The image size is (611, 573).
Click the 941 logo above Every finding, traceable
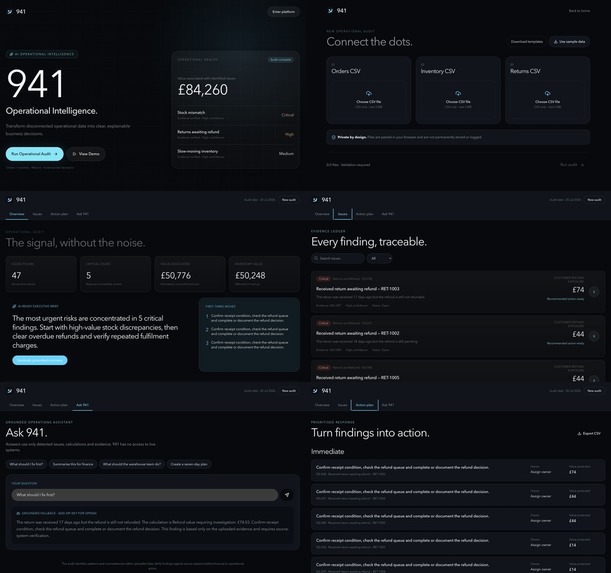(322, 200)
